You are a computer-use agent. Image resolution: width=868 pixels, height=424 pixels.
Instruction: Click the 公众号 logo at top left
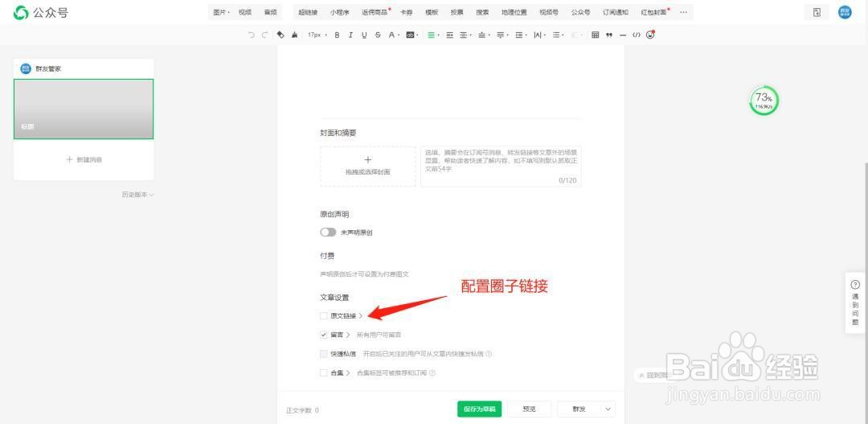coord(41,12)
